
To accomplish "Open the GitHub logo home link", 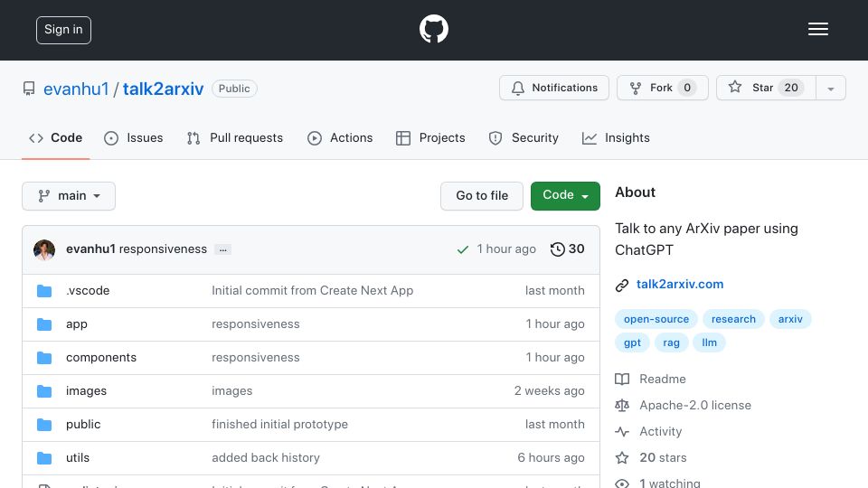I will pyautogui.click(x=433, y=29).
